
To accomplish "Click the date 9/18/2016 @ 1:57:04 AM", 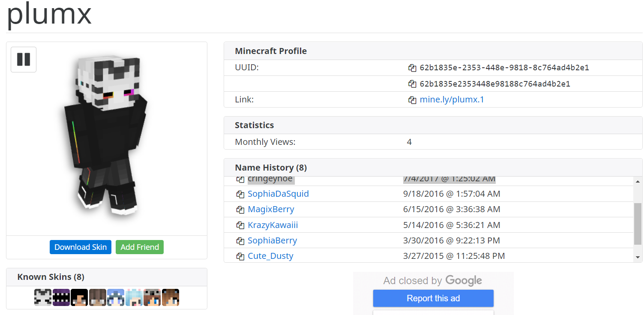I will coord(452,194).
